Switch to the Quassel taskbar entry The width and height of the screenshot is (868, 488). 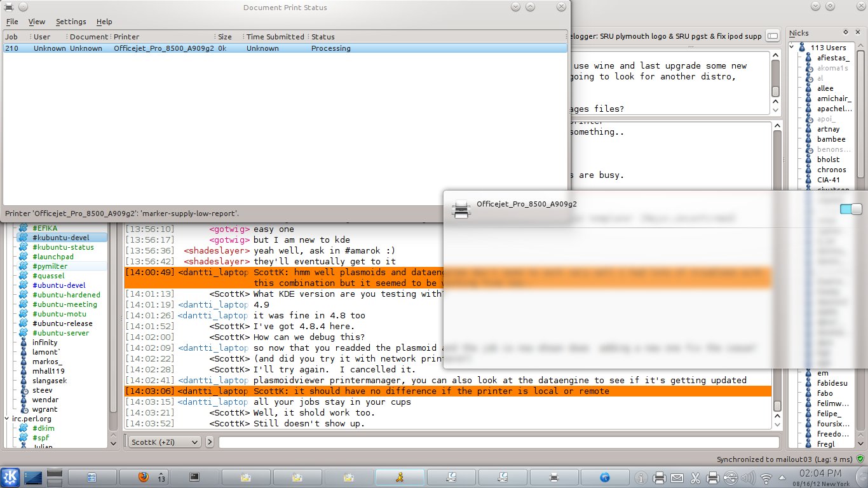click(x=400, y=477)
